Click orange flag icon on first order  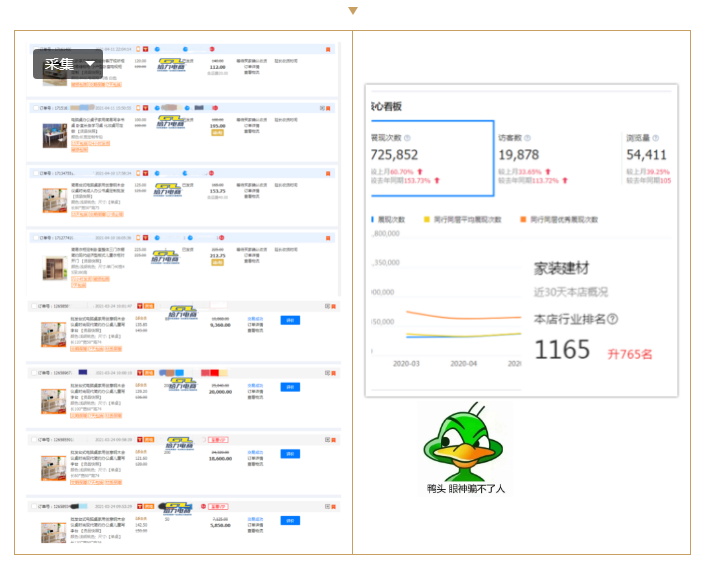[329, 49]
